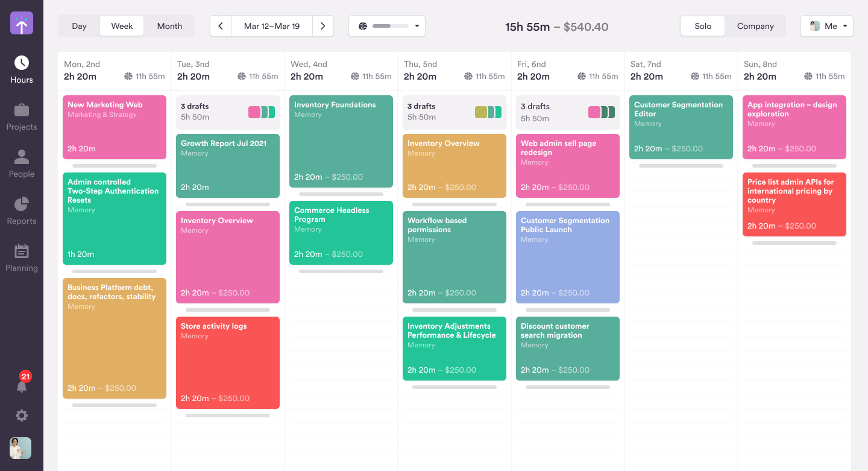Click the purple app logo at top

[x=22, y=22]
